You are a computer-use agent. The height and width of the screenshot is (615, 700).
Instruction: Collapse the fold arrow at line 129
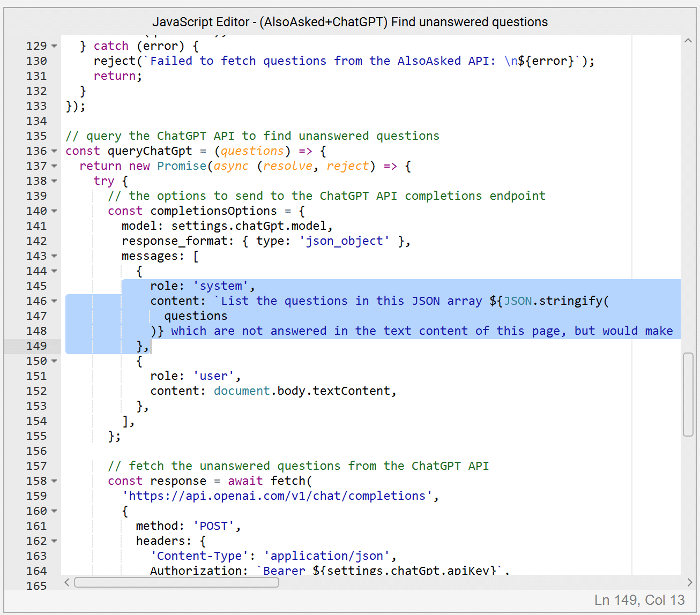(54, 46)
